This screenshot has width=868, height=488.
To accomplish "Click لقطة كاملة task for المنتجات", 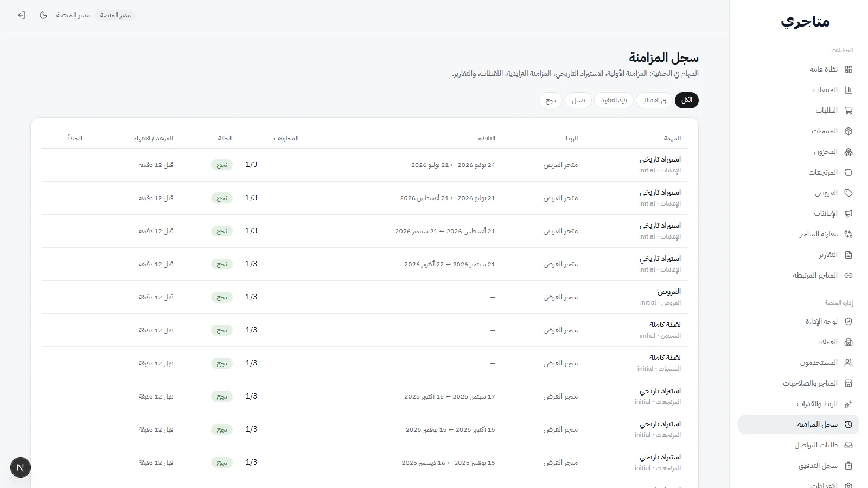I will tap(665, 358).
